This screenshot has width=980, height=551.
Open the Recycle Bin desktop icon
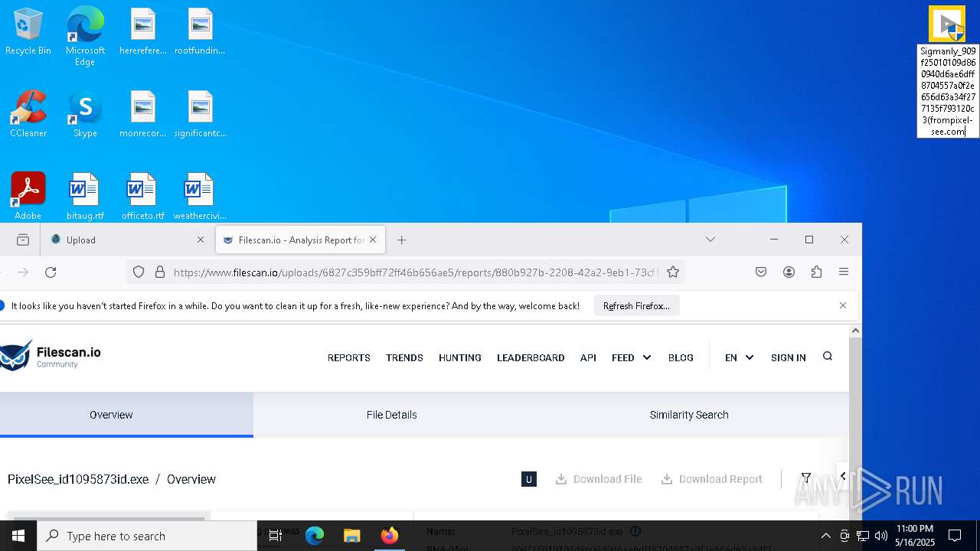28,32
